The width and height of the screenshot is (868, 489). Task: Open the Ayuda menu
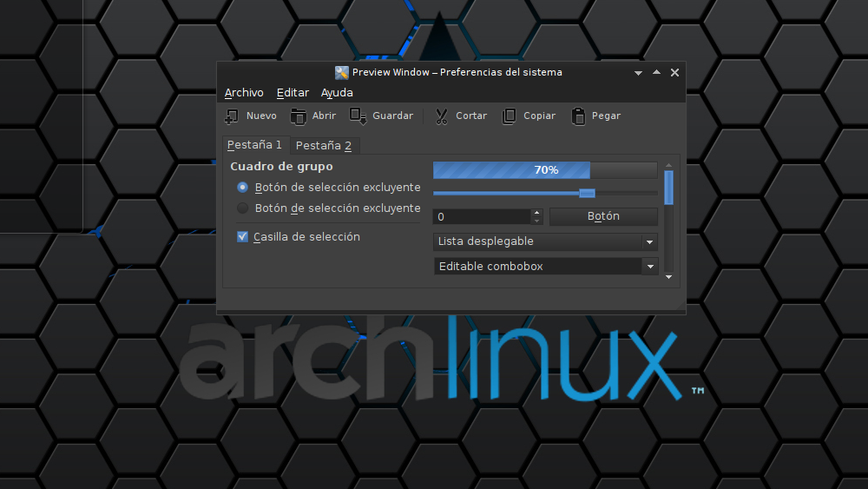pos(337,92)
